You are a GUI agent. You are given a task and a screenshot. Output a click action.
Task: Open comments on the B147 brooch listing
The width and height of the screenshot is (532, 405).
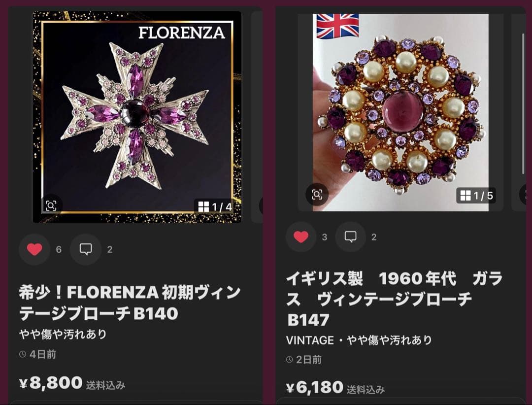(351, 237)
